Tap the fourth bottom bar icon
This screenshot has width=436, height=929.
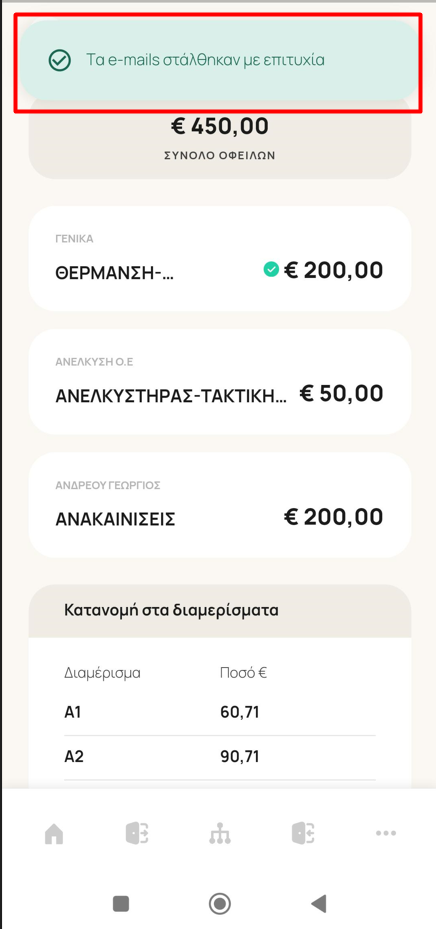[303, 834]
